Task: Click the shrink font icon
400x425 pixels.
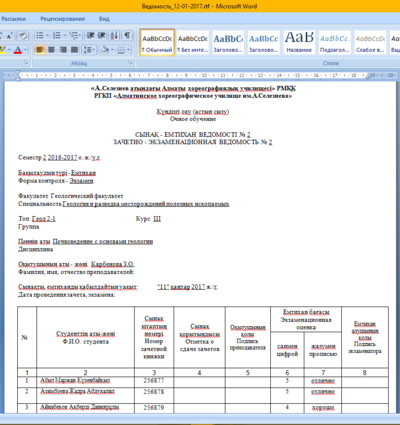Action: (9, 35)
